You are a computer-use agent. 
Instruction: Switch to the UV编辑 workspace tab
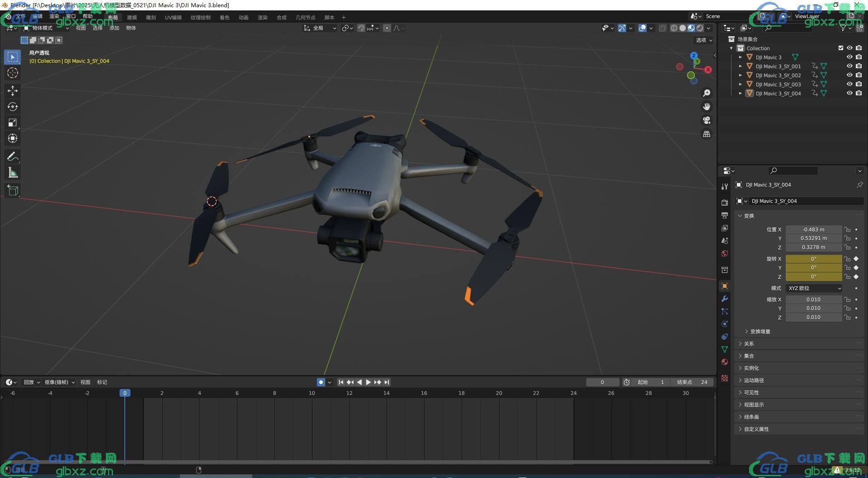(x=173, y=18)
